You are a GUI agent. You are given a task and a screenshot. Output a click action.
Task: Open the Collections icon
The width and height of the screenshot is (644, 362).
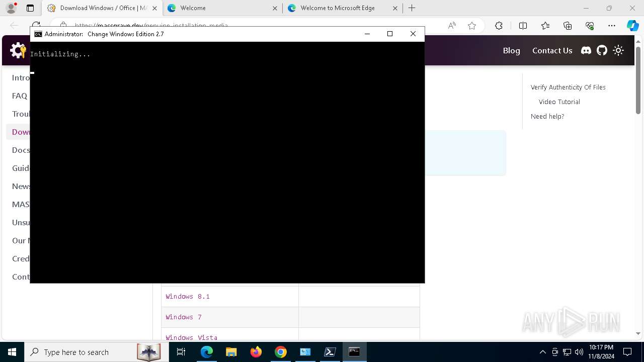point(568,26)
